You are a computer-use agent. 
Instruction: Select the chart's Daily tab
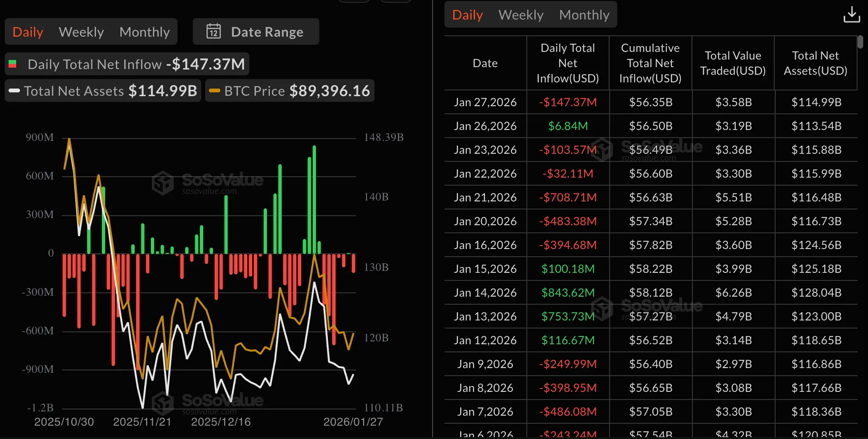tap(28, 32)
